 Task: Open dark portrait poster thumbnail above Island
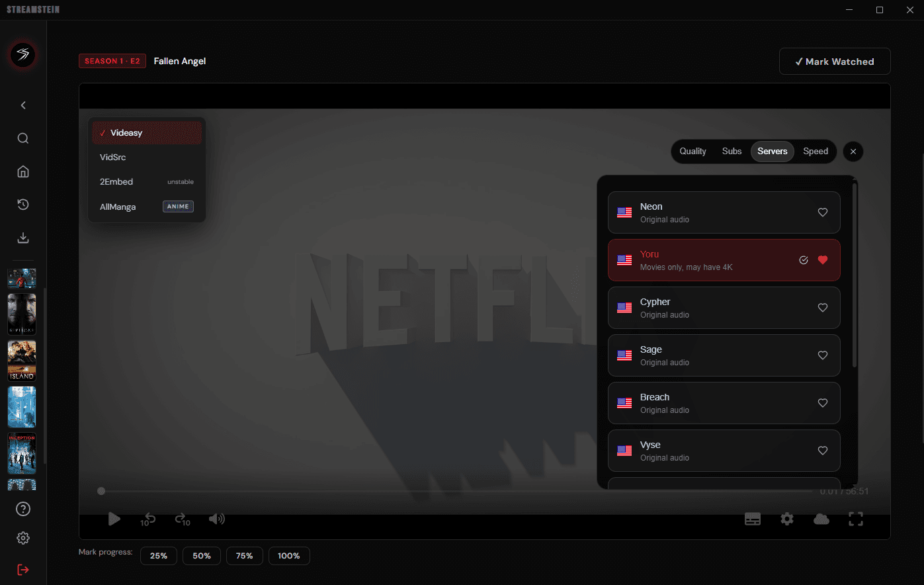[x=22, y=314]
